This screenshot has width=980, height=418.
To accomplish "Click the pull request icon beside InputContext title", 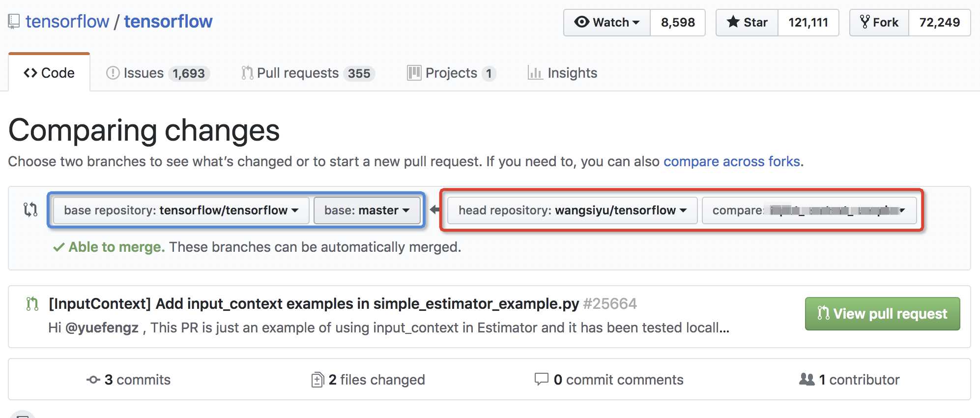I will [x=32, y=304].
